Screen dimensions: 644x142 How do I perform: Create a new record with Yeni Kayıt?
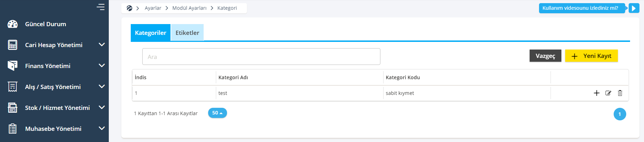(x=591, y=56)
